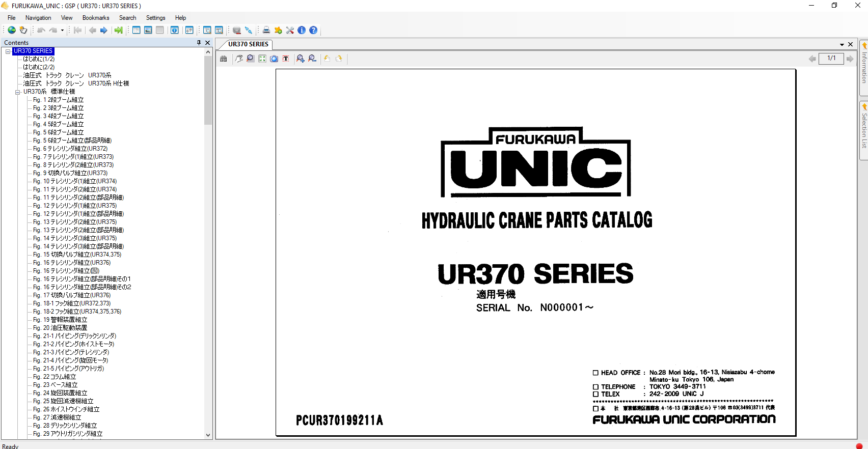
Task: Click the blue connection link icon
Action: click(x=249, y=31)
